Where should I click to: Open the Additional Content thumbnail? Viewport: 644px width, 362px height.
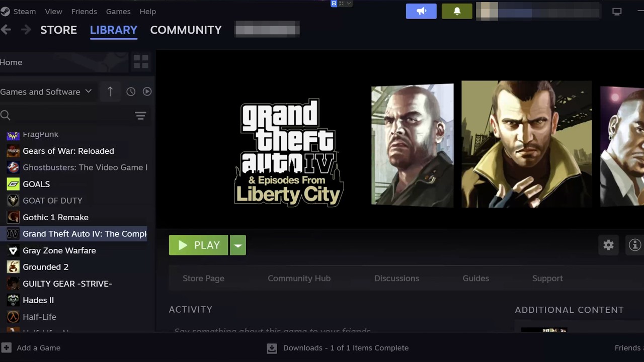pyautogui.click(x=544, y=330)
